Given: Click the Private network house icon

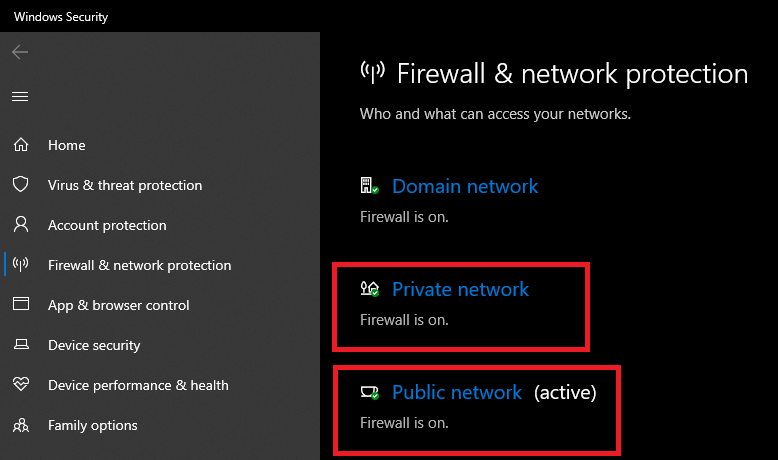Looking at the screenshot, I should click(x=369, y=289).
